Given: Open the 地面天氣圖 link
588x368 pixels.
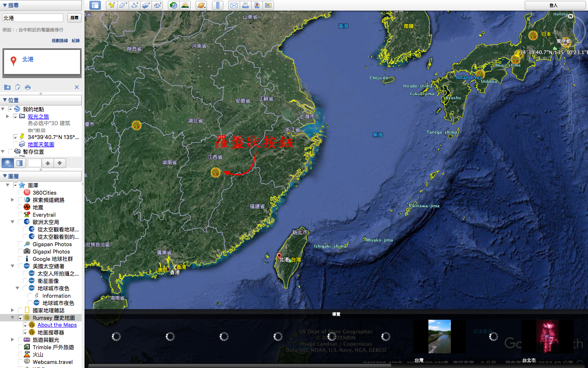Looking at the screenshot, I should click(41, 144).
